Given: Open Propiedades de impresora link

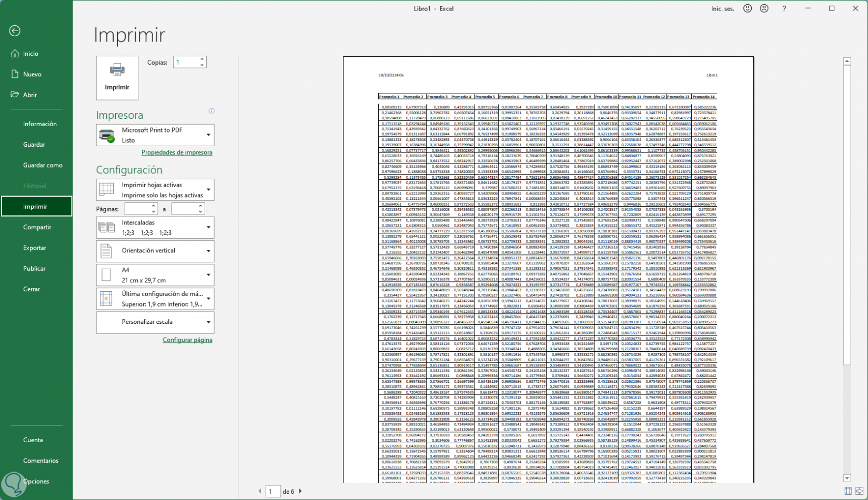Looking at the screenshot, I should point(177,152).
